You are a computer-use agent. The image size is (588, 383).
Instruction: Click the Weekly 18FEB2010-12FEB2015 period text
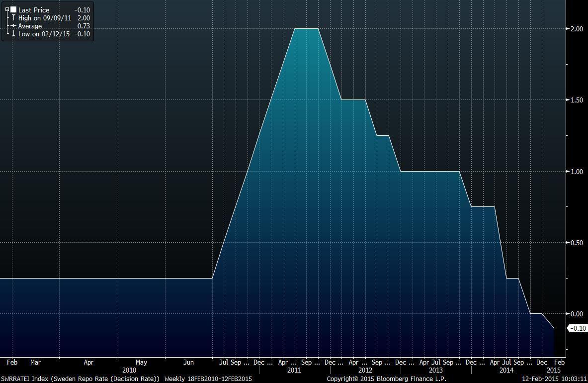coord(208,379)
